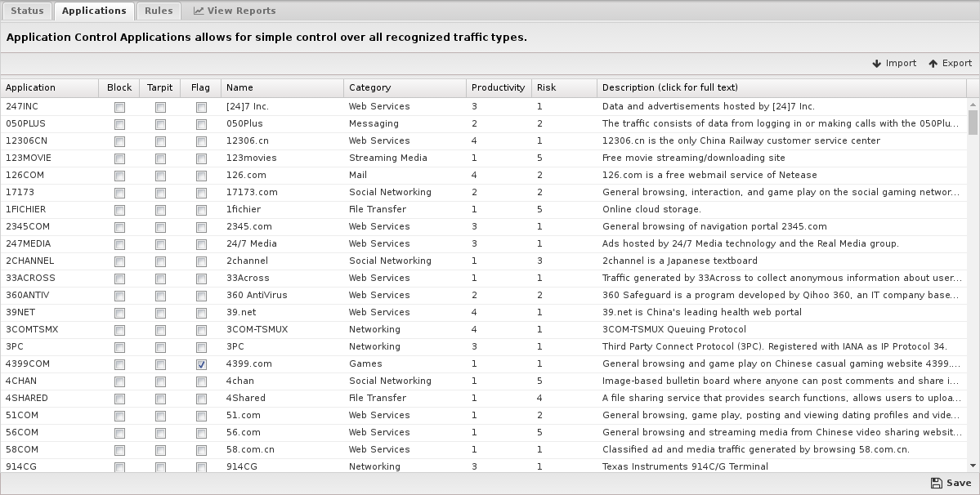Click the chart icon on View Reports
980x495 pixels.
click(198, 11)
